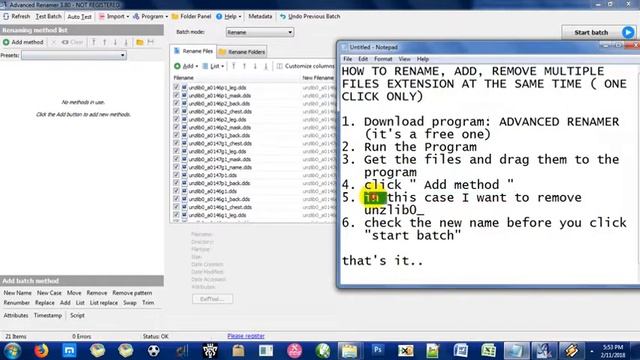The height and width of the screenshot is (360, 640).
Task: Click the New Filename column header
Action: (318, 78)
